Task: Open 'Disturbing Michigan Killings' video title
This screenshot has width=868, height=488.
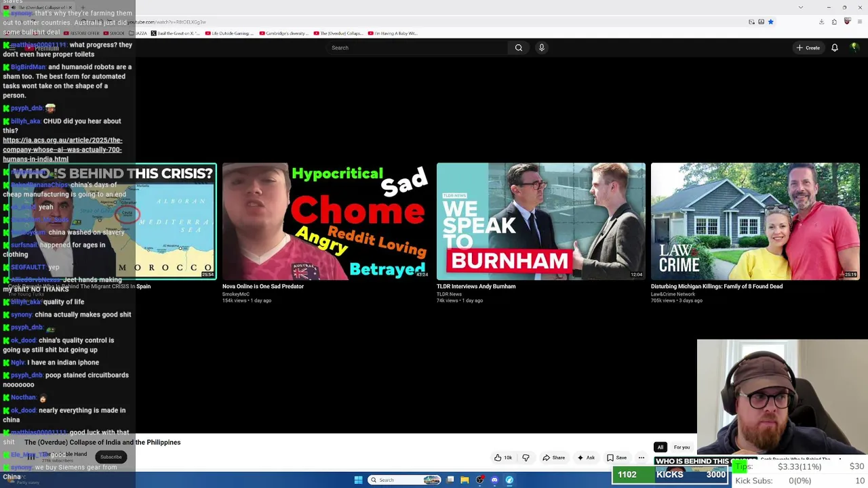Action: [717, 286]
